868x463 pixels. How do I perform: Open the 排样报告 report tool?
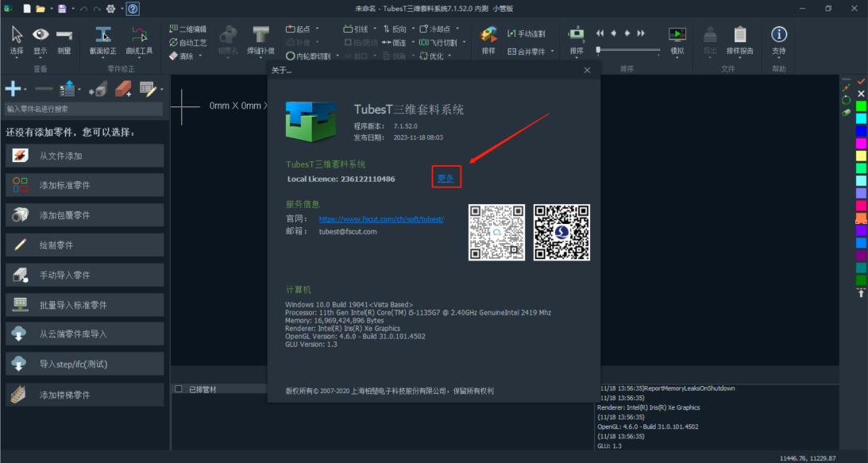tap(739, 40)
